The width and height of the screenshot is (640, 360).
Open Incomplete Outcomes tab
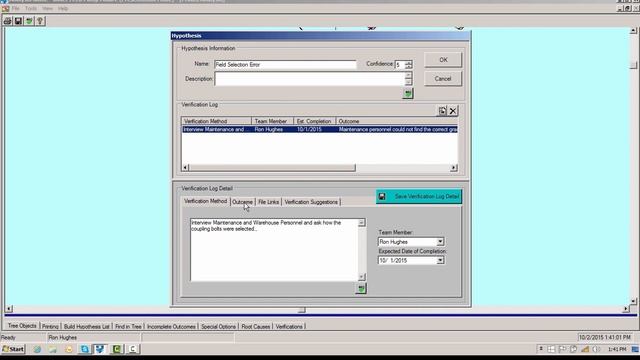(x=171, y=327)
